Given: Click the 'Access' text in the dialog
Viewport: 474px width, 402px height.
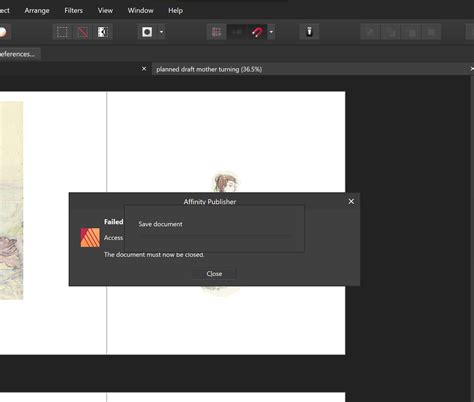Looking at the screenshot, I should tap(113, 238).
